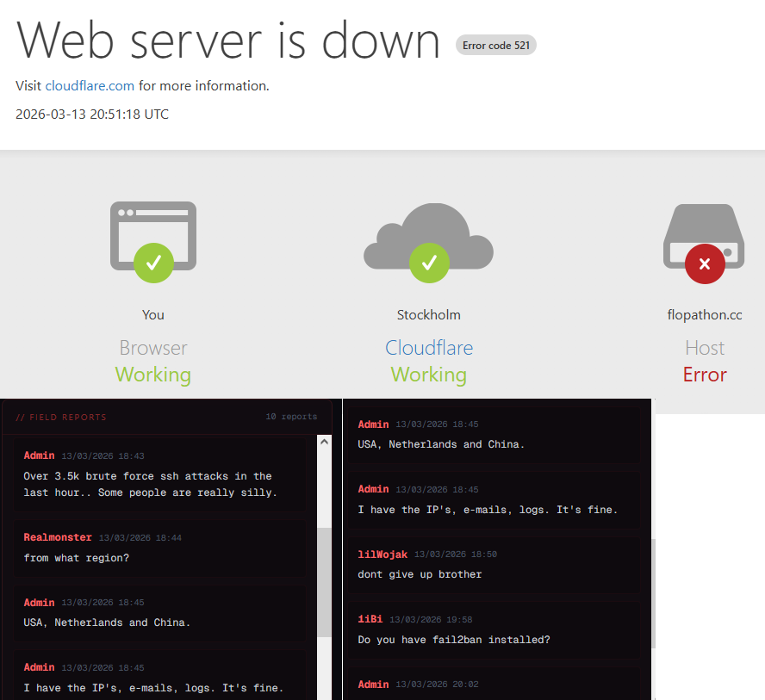Click the Admin name dated 20:02

373,685
